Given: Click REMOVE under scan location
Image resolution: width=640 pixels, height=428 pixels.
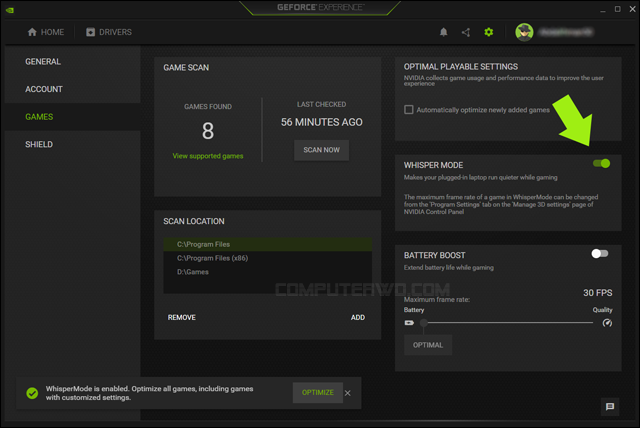Looking at the screenshot, I should coord(182,317).
